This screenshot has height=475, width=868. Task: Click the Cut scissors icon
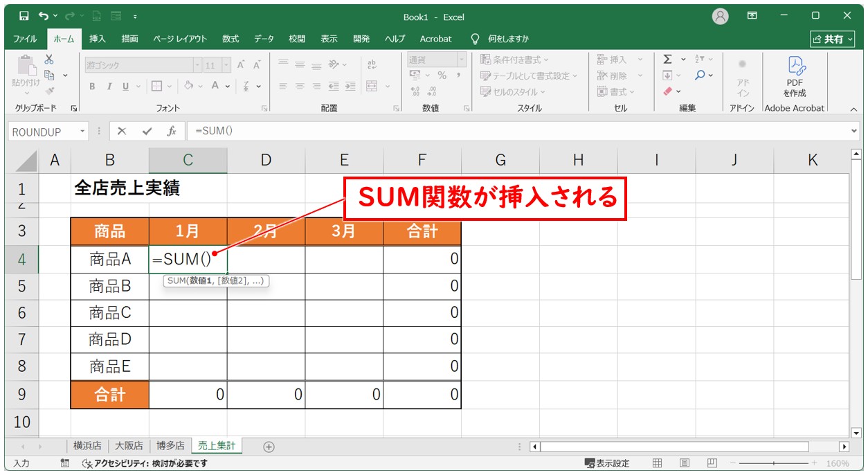(x=49, y=60)
